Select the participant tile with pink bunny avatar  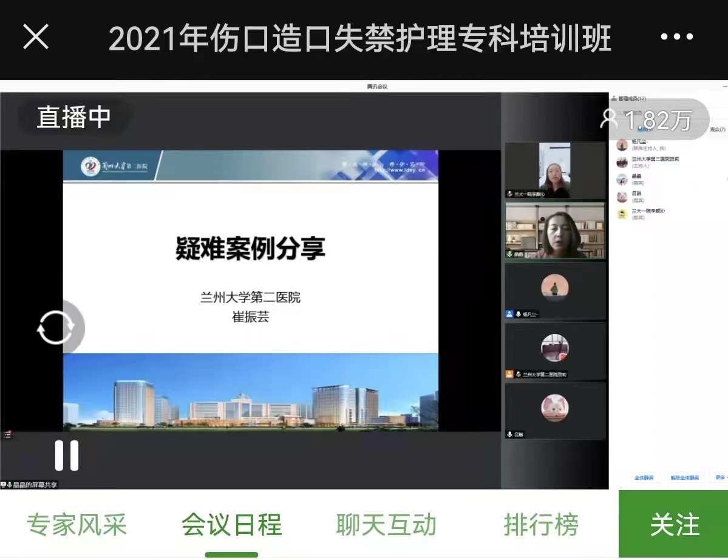pyautogui.click(x=556, y=411)
